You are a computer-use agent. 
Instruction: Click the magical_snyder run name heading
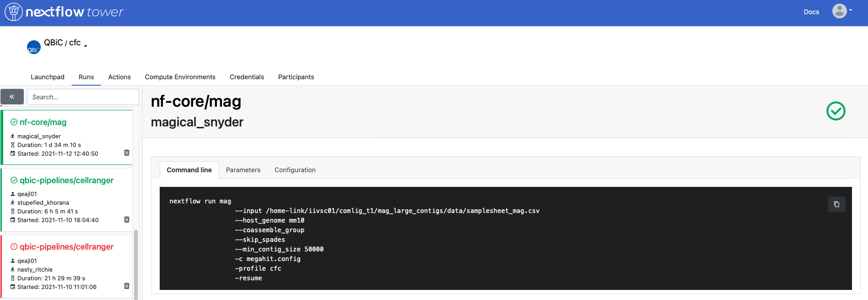(197, 122)
